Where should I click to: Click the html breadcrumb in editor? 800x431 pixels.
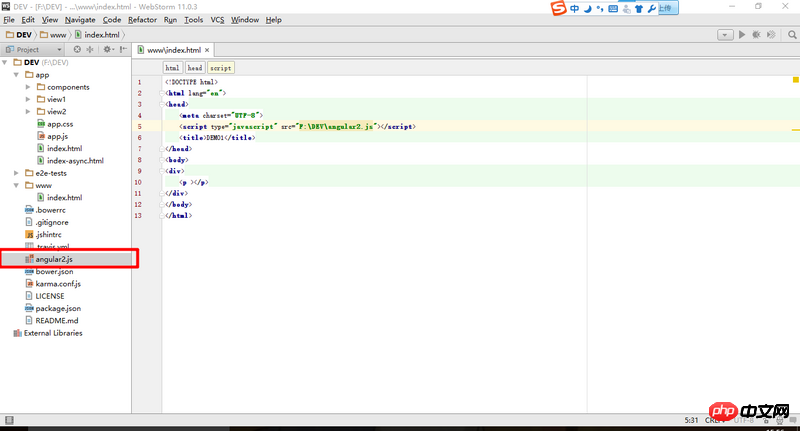(172, 68)
